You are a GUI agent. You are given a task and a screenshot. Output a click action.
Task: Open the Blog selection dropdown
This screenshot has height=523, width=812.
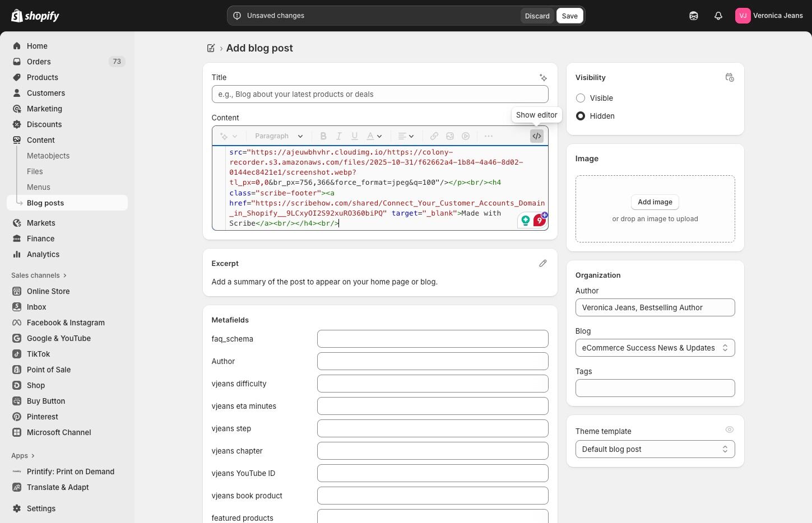[655, 348]
